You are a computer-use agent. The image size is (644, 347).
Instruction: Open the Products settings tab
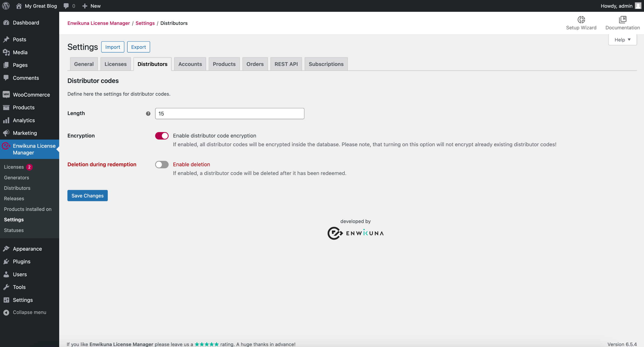pyautogui.click(x=224, y=64)
